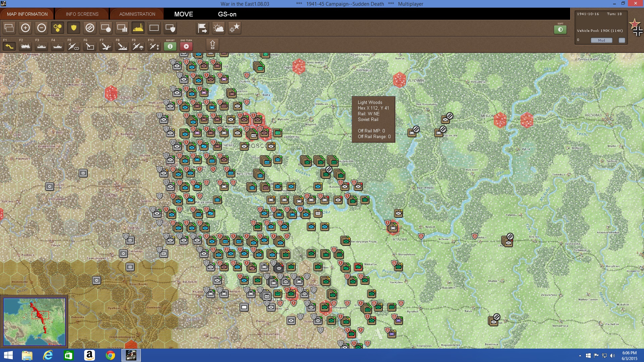Click the red star and cross emblem

point(636,27)
